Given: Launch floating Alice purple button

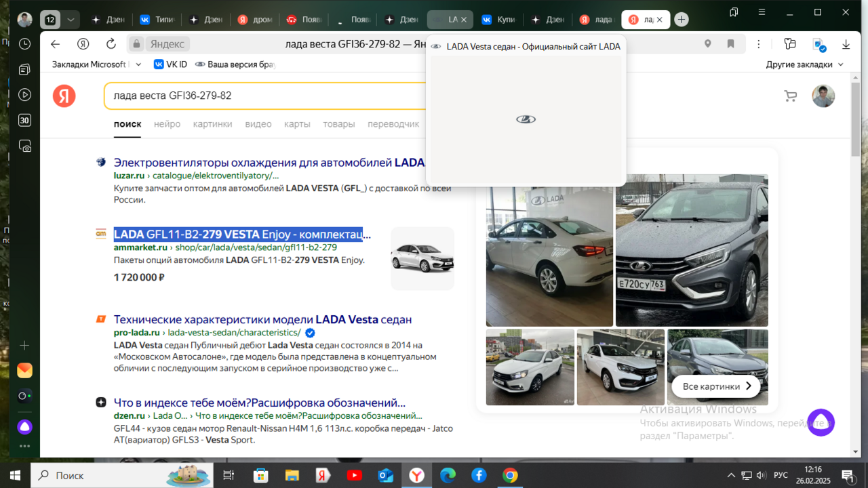Looking at the screenshot, I should pyautogui.click(x=821, y=422).
